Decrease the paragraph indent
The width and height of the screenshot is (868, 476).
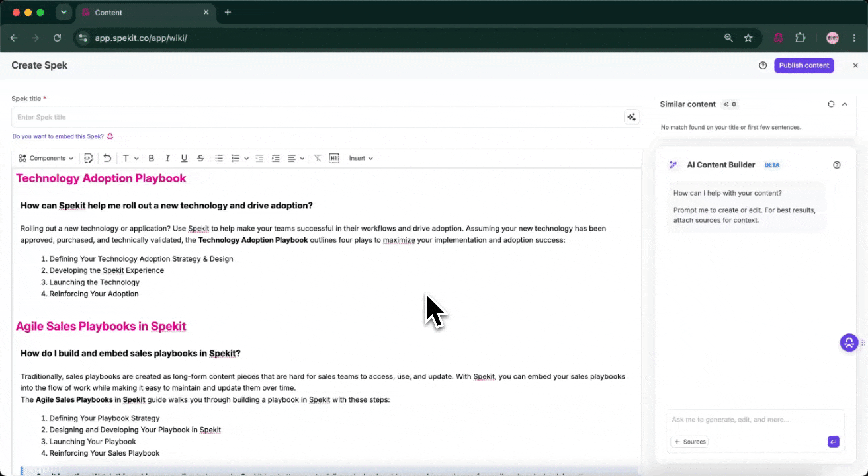pyautogui.click(x=259, y=158)
